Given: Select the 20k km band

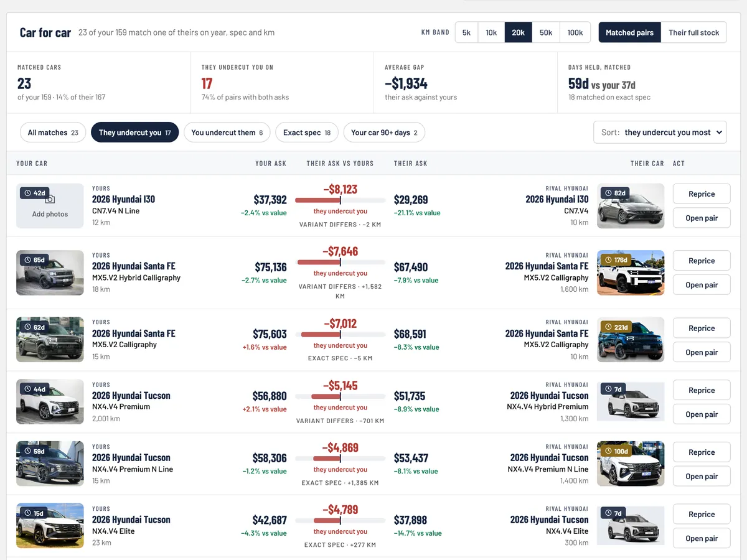Looking at the screenshot, I should [x=518, y=32].
